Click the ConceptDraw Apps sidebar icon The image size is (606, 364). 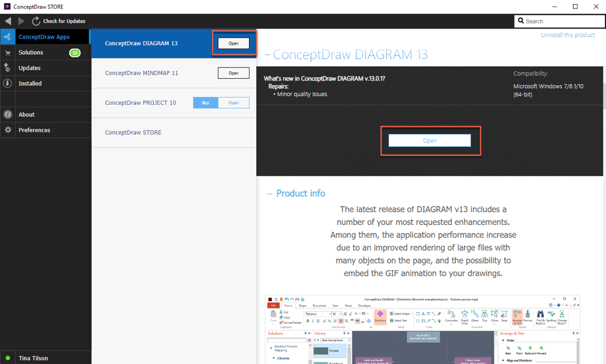click(x=7, y=37)
